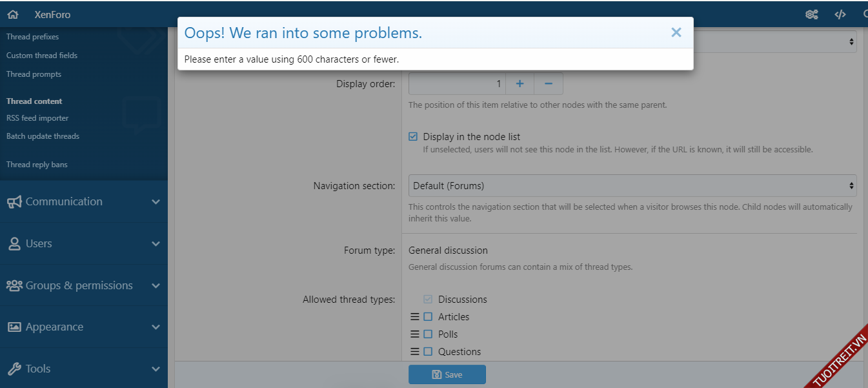Click the home icon in header
The height and width of the screenshot is (388, 868).
13,14
